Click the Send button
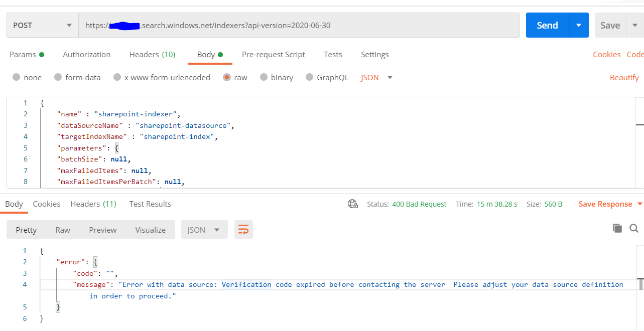 click(x=547, y=25)
